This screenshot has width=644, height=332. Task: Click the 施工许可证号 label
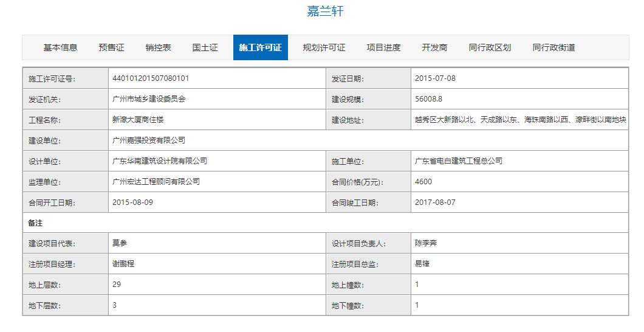pos(52,79)
